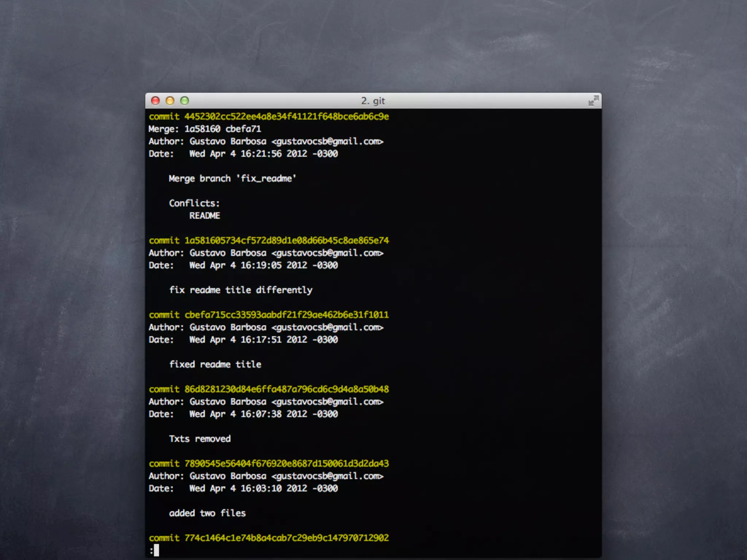Image resolution: width=747 pixels, height=560 pixels.
Task: Click the 'fixed readme title' commit message
Action: [x=215, y=365]
